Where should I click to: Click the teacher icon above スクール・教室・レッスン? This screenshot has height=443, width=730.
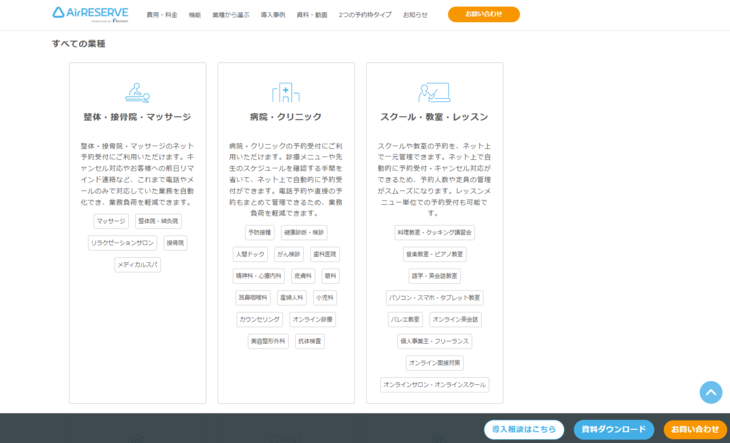tap(434, 92)
